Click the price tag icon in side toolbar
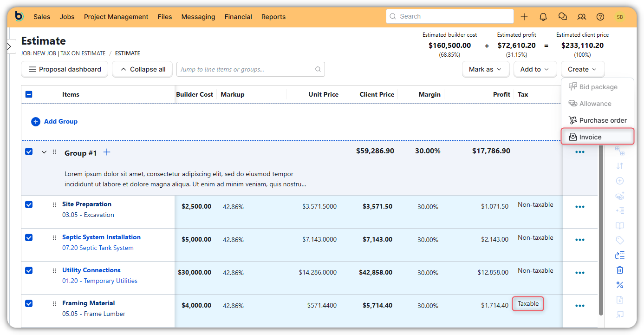 620,240
